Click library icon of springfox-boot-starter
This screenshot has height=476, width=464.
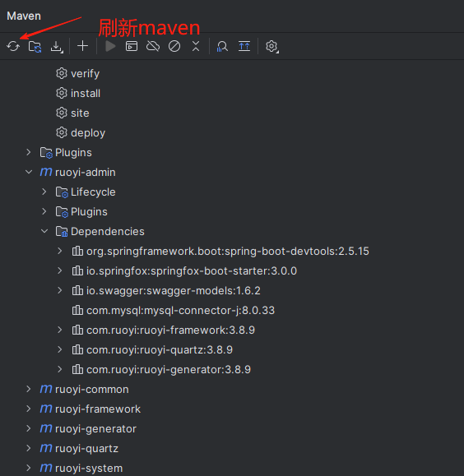[x=77, y=270]
